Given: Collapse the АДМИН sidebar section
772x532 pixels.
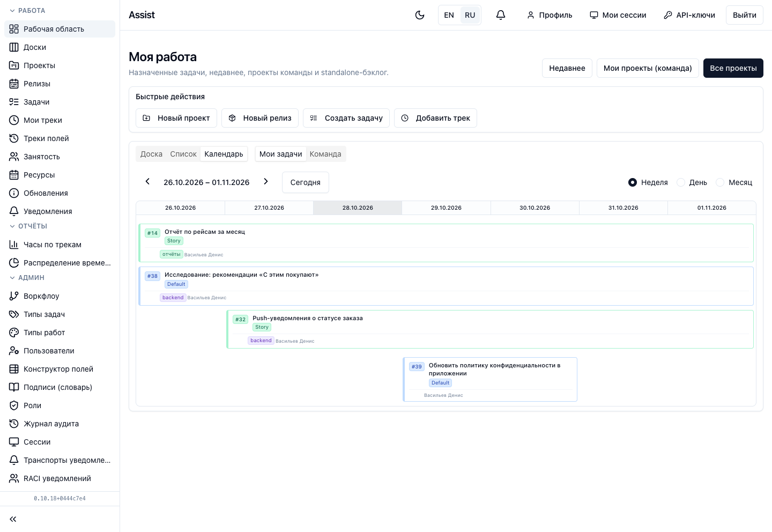Looking at the screenshot, I should pos(27,278).
